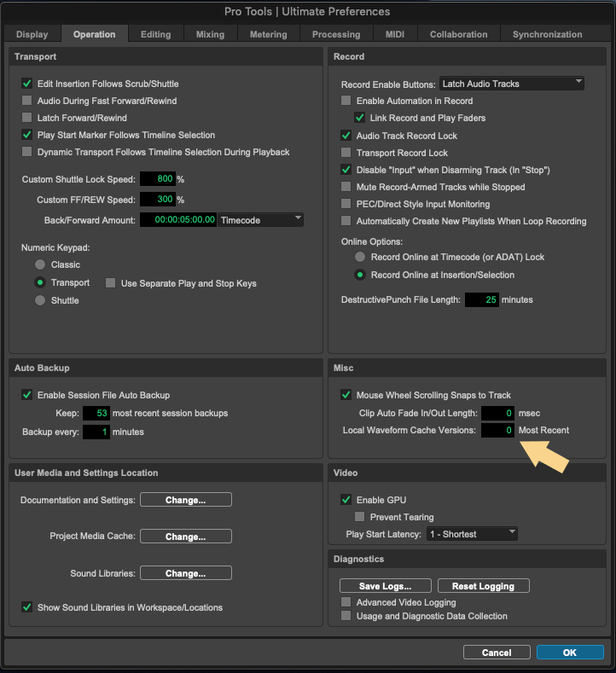Enable Automatically Create New Playlists When Loop Recording
This screenshot has height=673, width=616.
pyautogui.click(x=346, y=221)
